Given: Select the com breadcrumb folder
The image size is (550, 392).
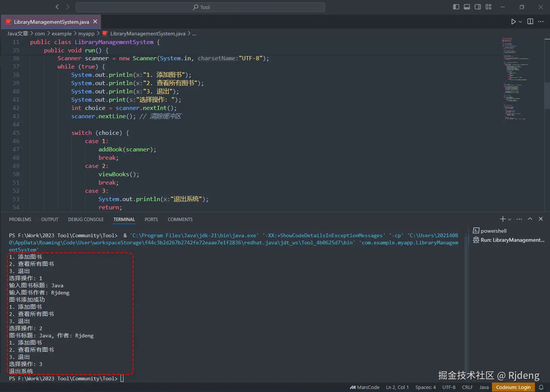Looking at the screenshot, I should point(40,34).
